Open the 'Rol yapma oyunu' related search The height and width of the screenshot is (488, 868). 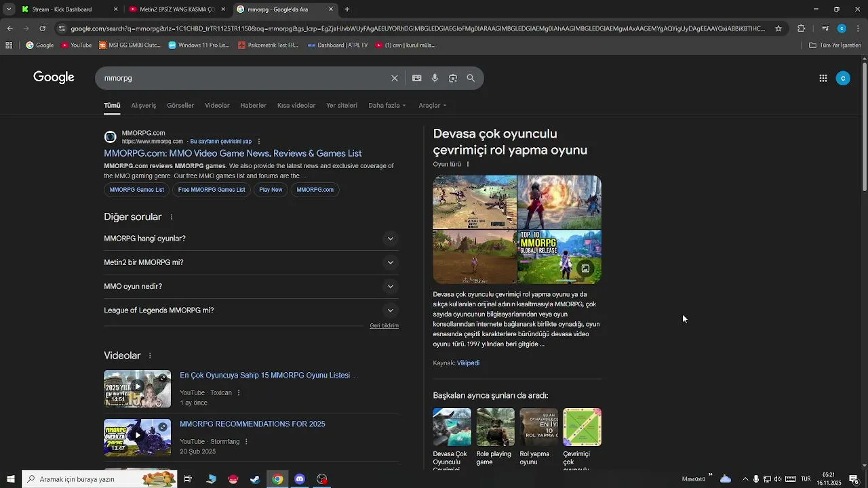538,438
